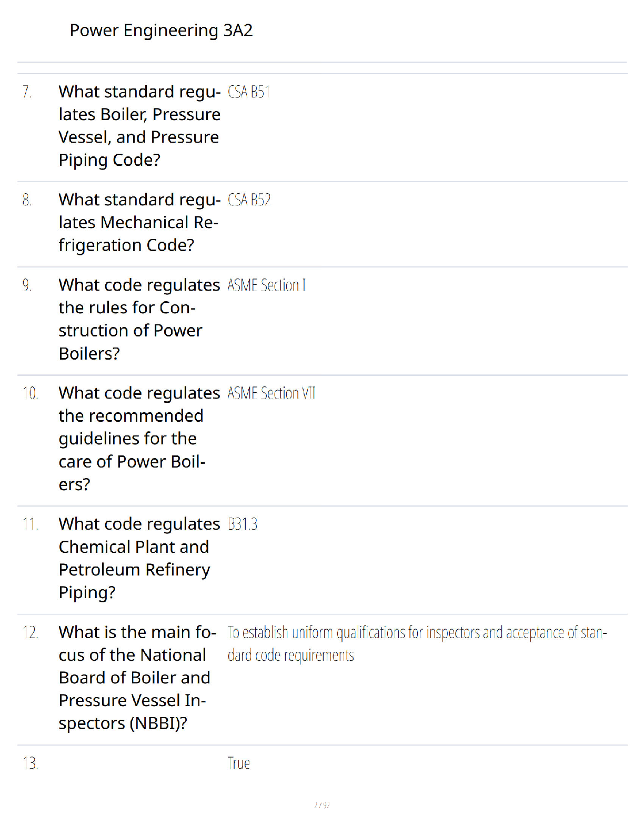Click the item number 10 label
The width and height of the screenshot is (644, 834).
[x=31, y=393]
